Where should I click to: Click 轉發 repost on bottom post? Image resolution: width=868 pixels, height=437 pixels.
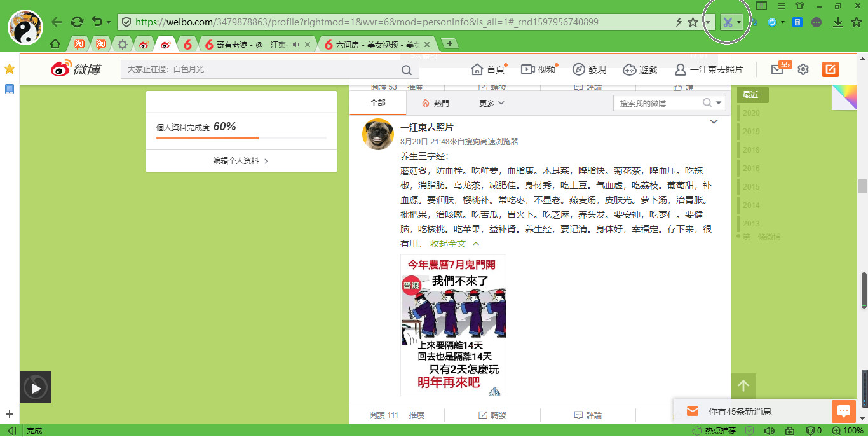click(x=492, y=415)
